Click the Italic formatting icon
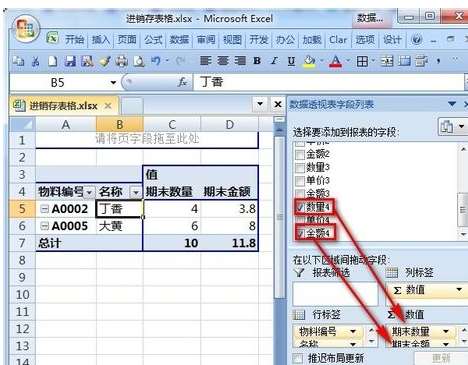Viewport: 468px width, 365px height. 274,61
